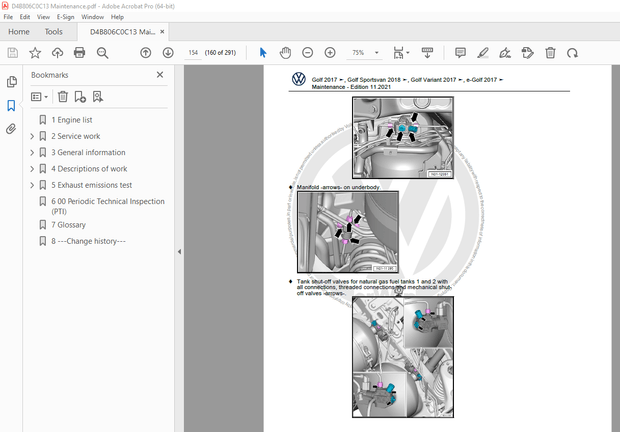This screenshot has height=432, width=620.
Task: Open fit page options icon
Action: pyautogui.click(x=401, y=53)
